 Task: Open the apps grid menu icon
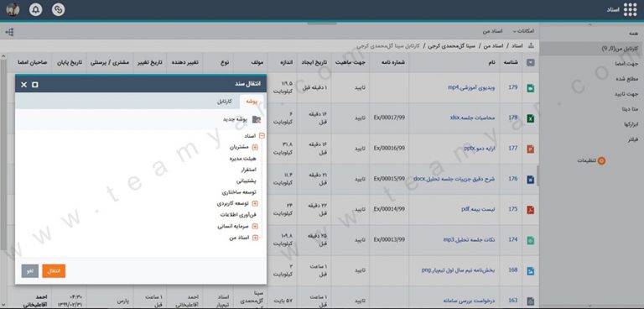coord(630,9)
